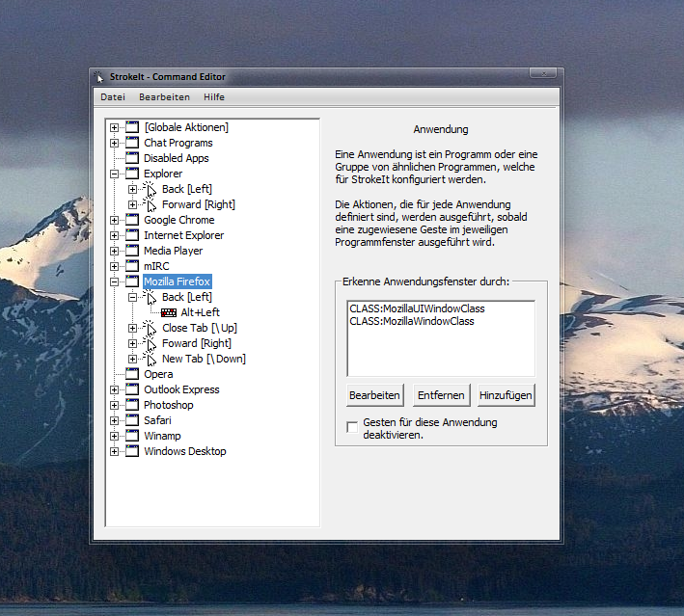684x616 pixels.
Task: Click the Bearbeiten button below class list
Action: (x=374, y=395)
